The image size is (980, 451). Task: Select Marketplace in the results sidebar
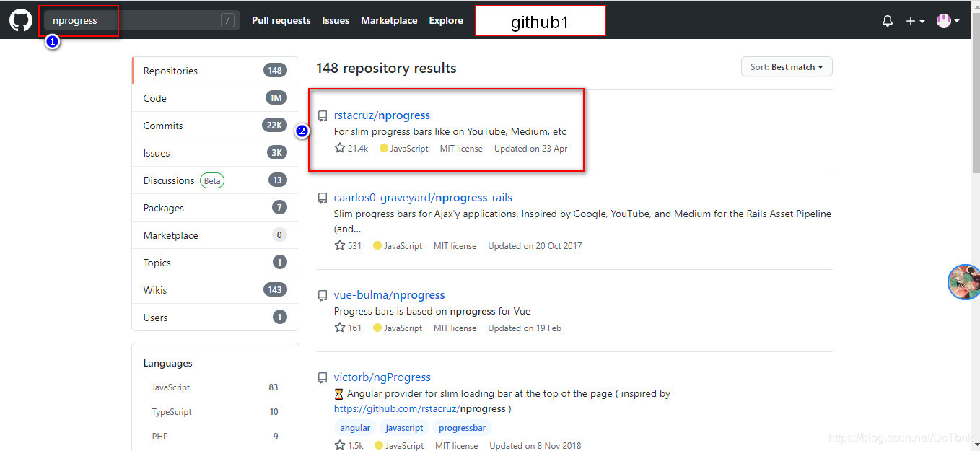coord(215,235)
